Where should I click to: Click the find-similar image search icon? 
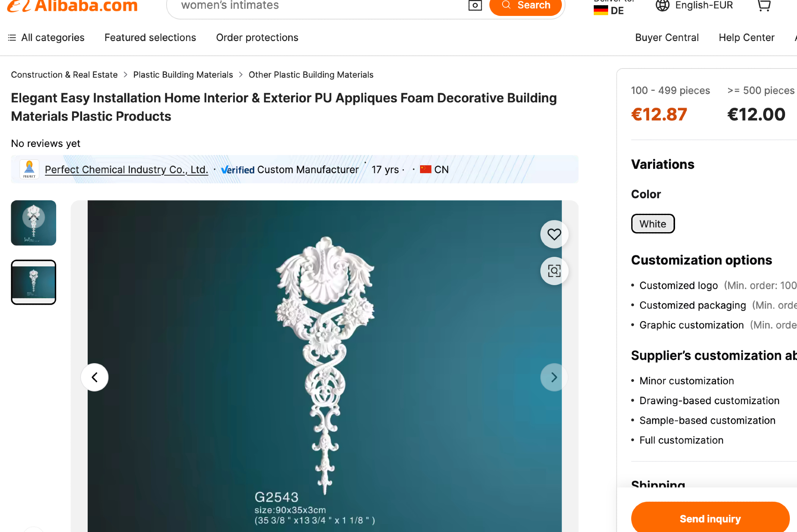click(554, 271)
